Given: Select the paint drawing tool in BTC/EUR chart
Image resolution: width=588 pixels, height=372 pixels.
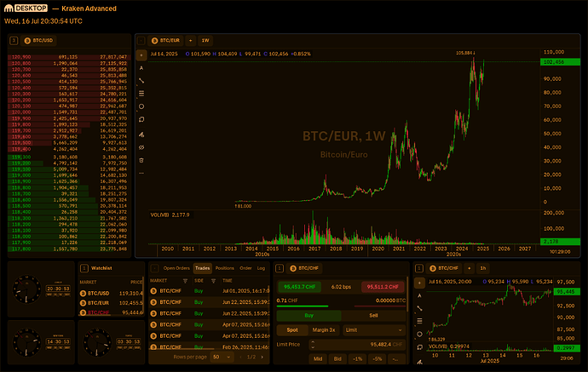Looking at the screenshot, I should pos(141,134).
